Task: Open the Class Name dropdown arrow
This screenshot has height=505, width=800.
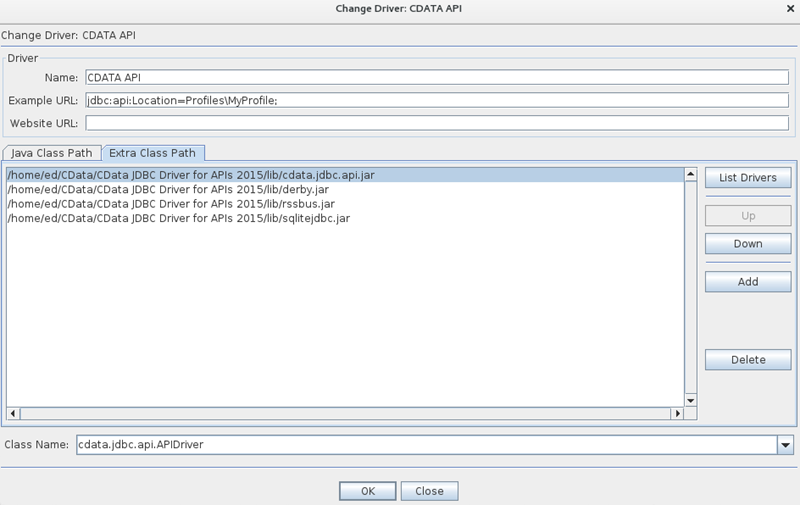Action: (x=785, y=445)
